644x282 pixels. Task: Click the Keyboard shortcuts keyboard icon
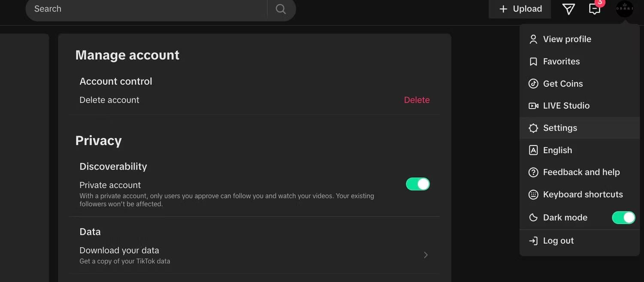tap(533, 194)
